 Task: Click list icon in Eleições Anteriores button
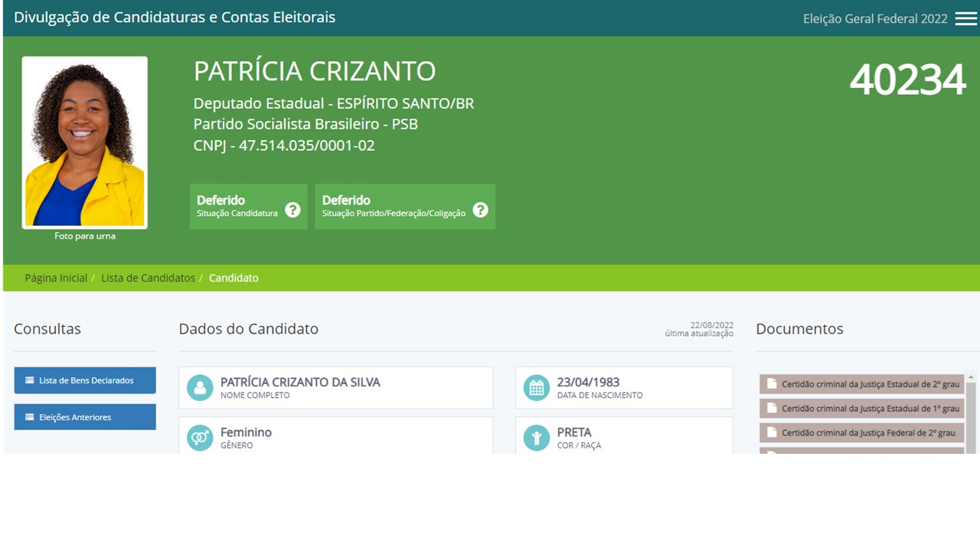[x=30, y=417]
